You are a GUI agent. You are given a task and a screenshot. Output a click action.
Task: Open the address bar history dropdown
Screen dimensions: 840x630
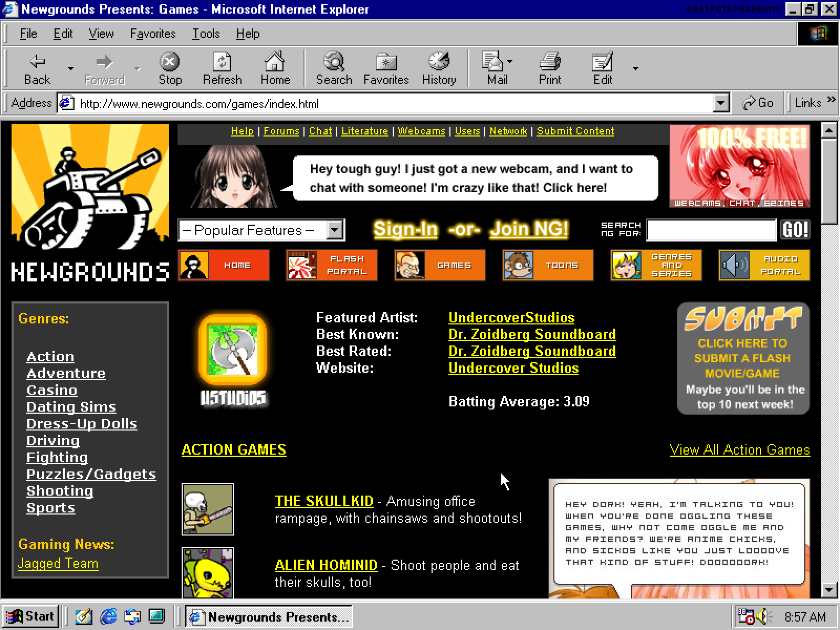(x=721, y=103)
